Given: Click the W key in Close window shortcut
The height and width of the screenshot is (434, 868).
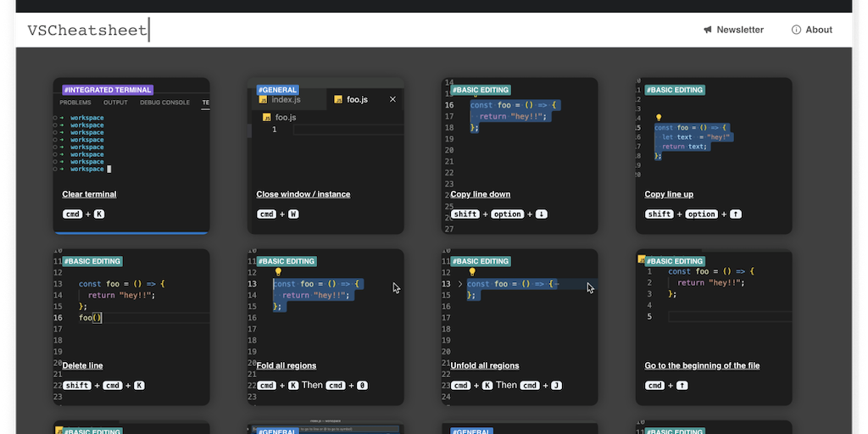Looking at the screenshot, I should coord(293,214).
